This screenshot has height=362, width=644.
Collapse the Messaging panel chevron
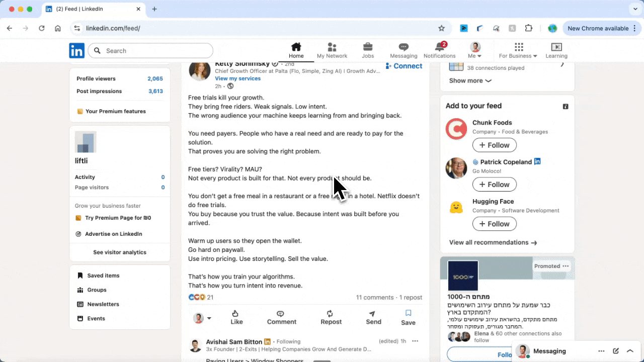coord(630,351)
